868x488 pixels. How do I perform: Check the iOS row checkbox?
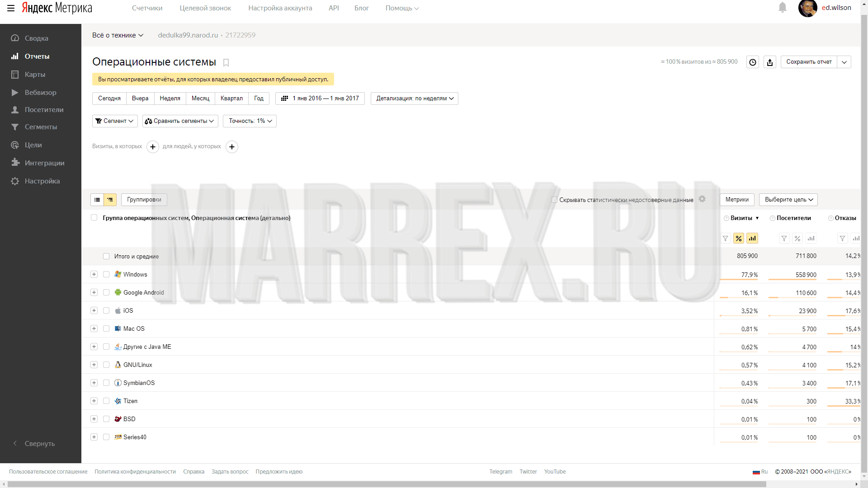[106, 310]
